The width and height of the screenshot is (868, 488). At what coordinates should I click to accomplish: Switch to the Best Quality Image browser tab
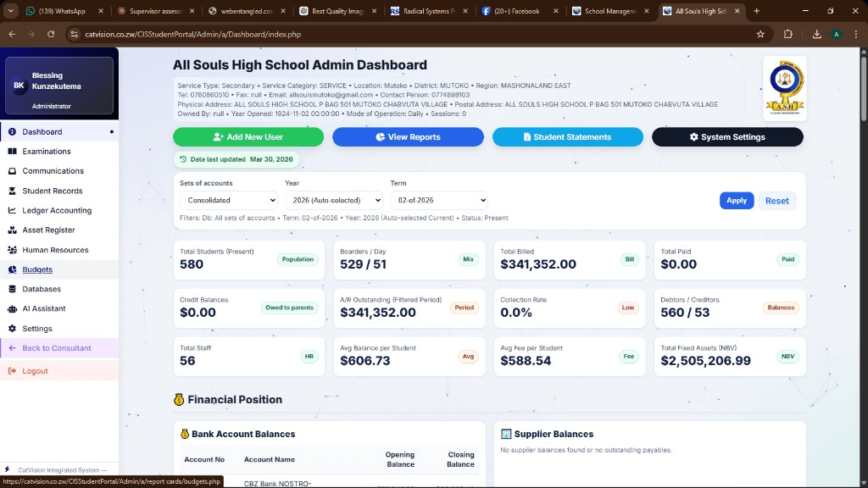(x=337, y=11)
